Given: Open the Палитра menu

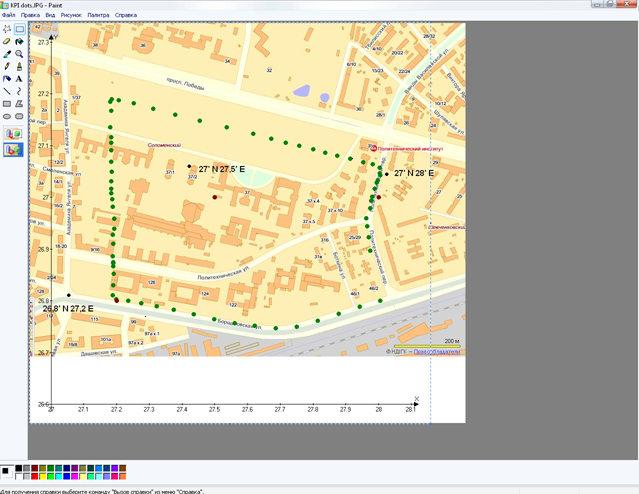Looking at the screenshot, I should point(98,15).
